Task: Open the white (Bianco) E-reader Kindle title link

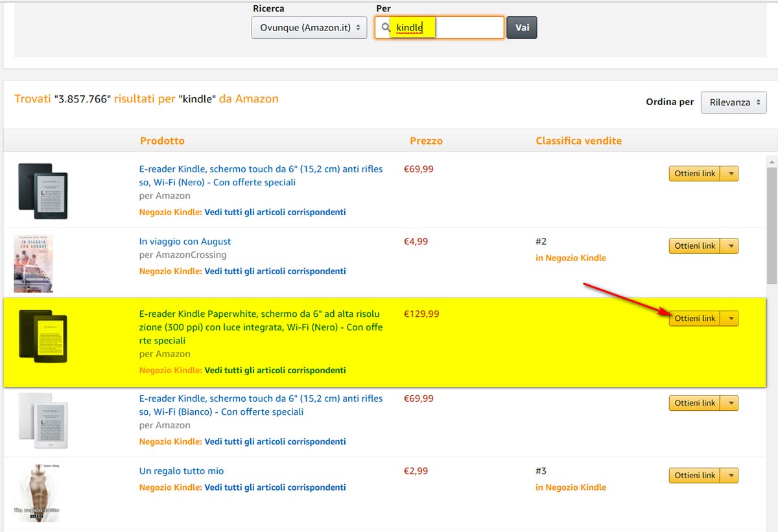Action: (x=261, y=405)
